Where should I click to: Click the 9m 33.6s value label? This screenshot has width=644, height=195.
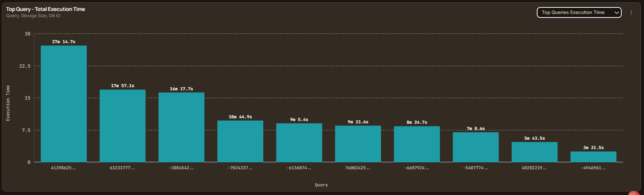(358, 122)
